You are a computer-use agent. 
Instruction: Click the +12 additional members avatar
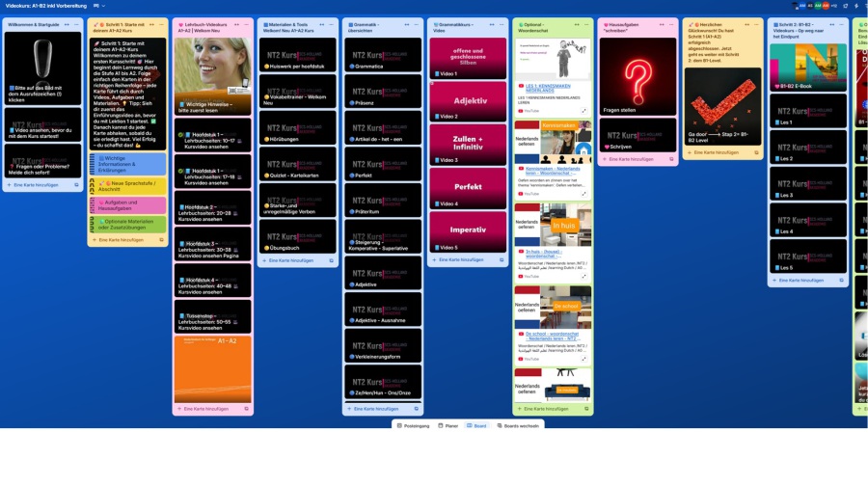(834, 6)
